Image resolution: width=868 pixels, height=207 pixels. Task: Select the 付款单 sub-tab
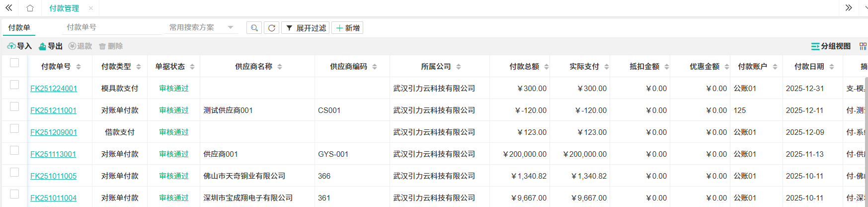pyautogui.click(x=19, y=28)
